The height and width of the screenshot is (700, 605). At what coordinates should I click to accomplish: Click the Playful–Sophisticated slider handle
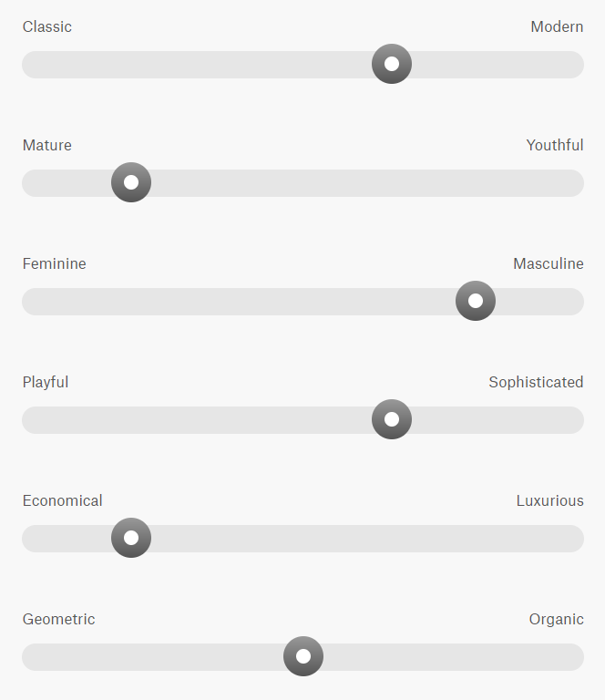click(x=392, y=419)
